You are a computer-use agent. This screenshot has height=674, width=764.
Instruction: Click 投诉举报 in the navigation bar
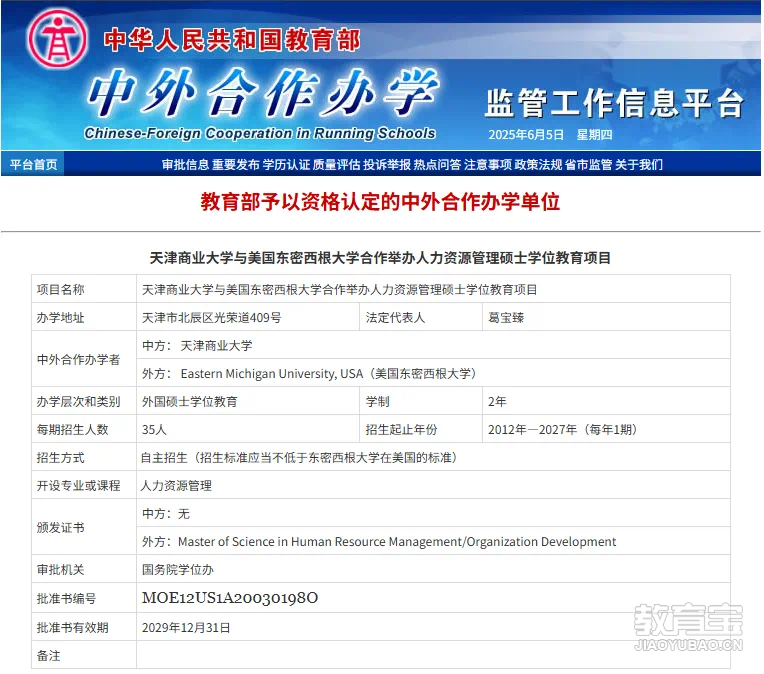pyautogui.click(x=387, y=165)
